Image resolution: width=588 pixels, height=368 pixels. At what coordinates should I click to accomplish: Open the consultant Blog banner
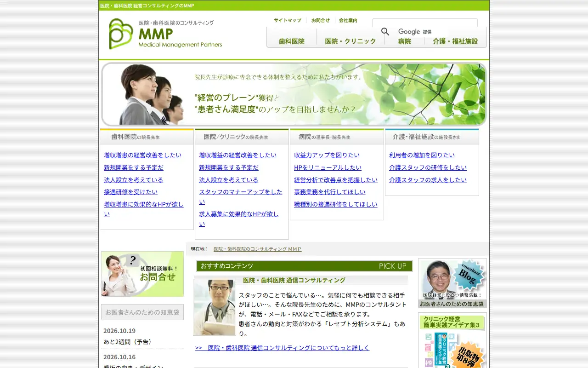pos(452,283)
